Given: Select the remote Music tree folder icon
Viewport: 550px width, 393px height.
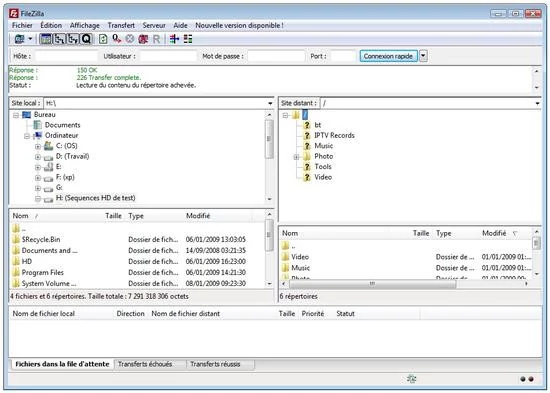Looking at the screenshot, I should (307, 146).
